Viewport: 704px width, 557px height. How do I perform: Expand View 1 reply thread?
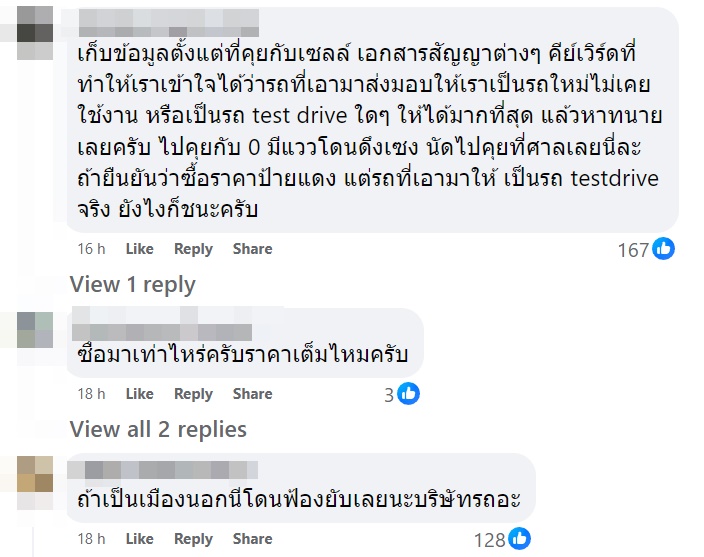(x=132, y=284)
